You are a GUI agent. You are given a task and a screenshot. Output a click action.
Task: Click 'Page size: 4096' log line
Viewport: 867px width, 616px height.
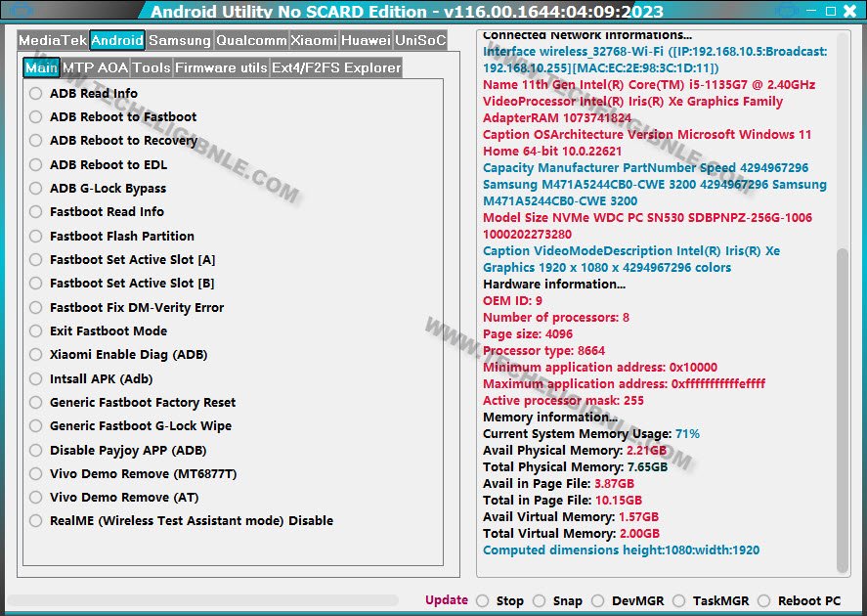(x=528, y=334)
